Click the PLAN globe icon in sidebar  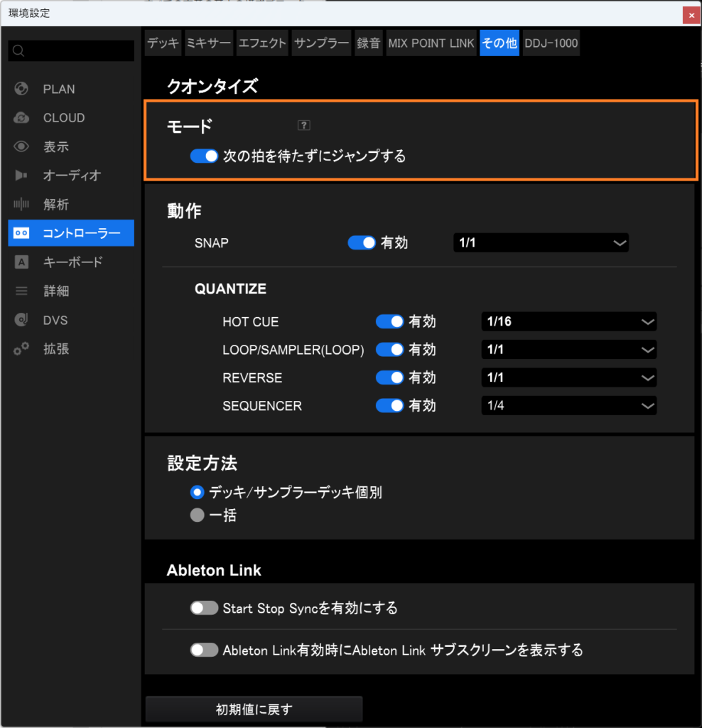click(21, 89)
